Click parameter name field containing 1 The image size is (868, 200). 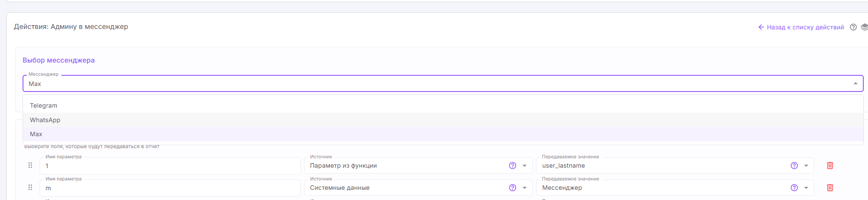[170, 166]
